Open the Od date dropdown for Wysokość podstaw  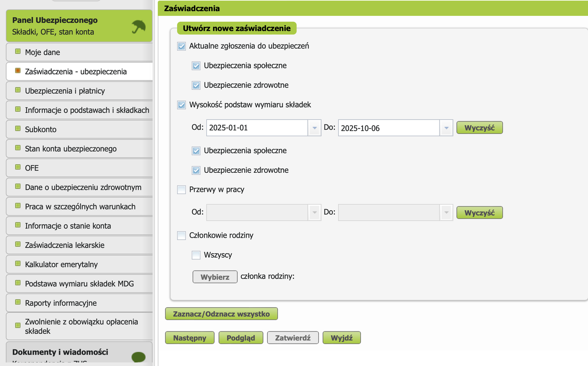(314, 128)
